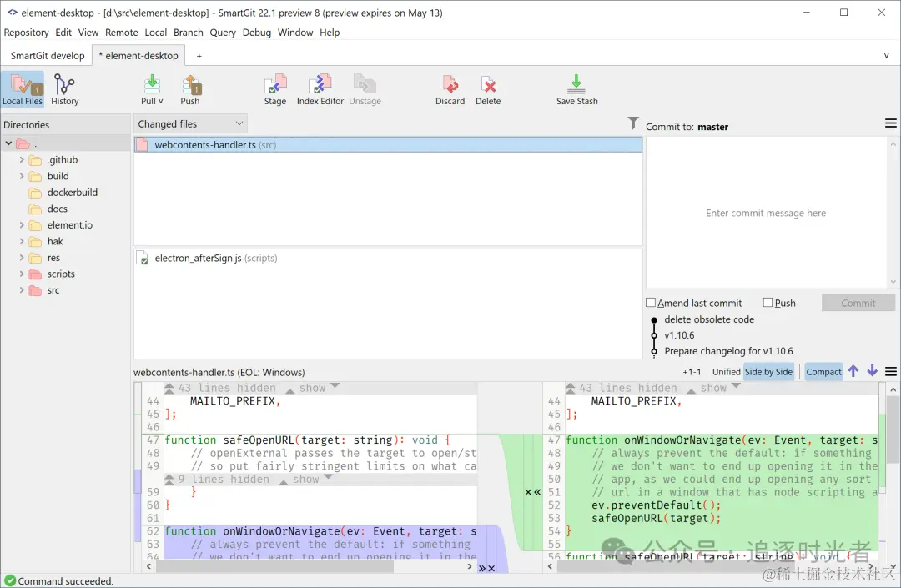The width and height of the screenshot is (901, 588).
Task: Show 43 hidden lines in left pane
Action: [312, 388]
